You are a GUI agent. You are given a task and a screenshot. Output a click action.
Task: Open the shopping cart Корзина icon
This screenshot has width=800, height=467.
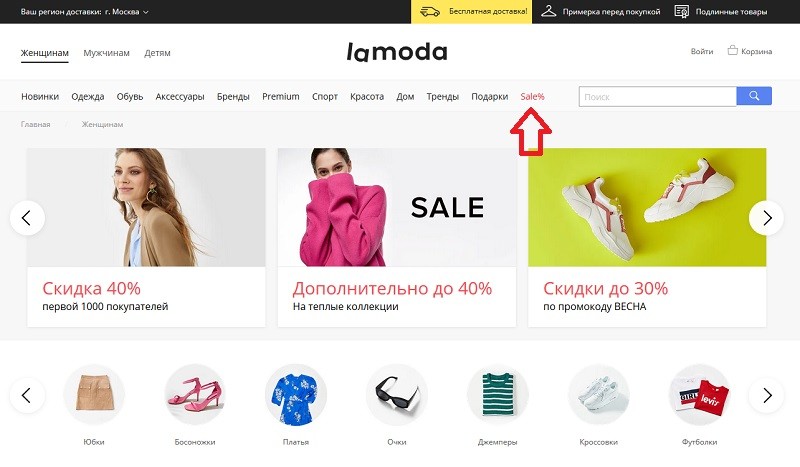tap(733, 50)
